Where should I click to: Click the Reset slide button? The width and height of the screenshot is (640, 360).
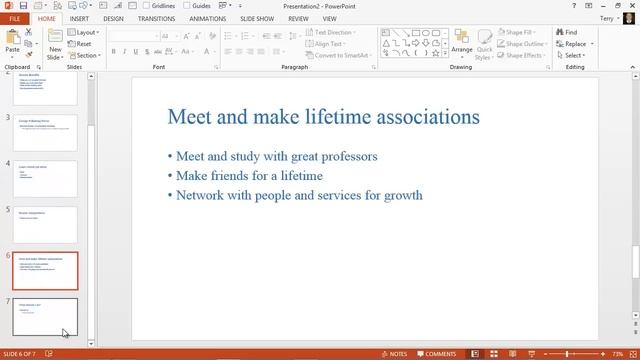(x=80, y=44)
